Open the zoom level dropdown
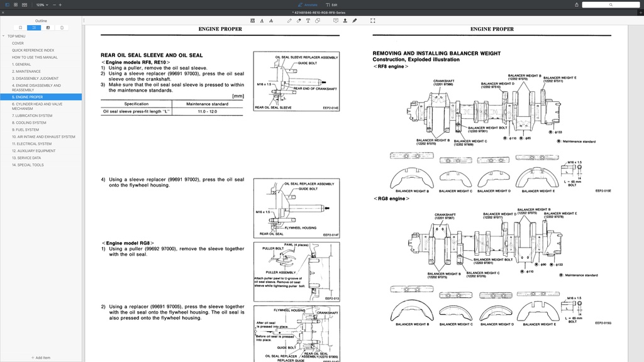This screenshot has height=362, width=644. click(x=43, y=4)
